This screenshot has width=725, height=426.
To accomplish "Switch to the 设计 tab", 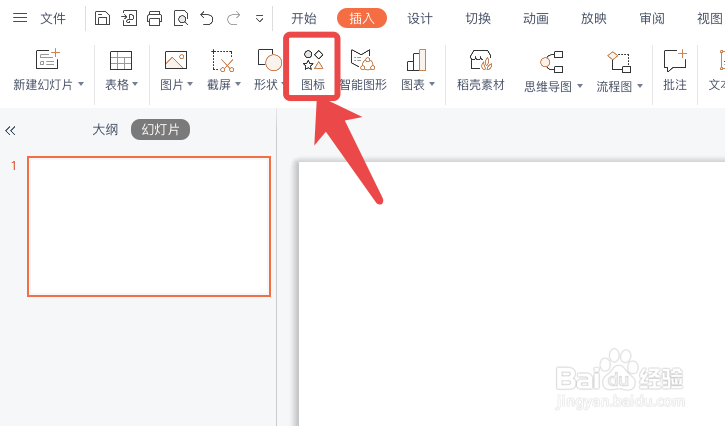I will [420, 19].
